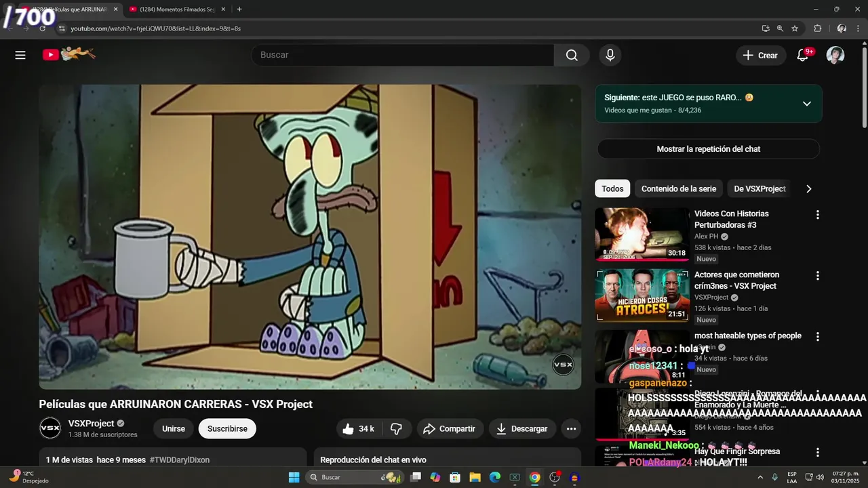Open options for Videos Con Historias Perturbadoras
This screenshot has width=868, height=488.
817,214
